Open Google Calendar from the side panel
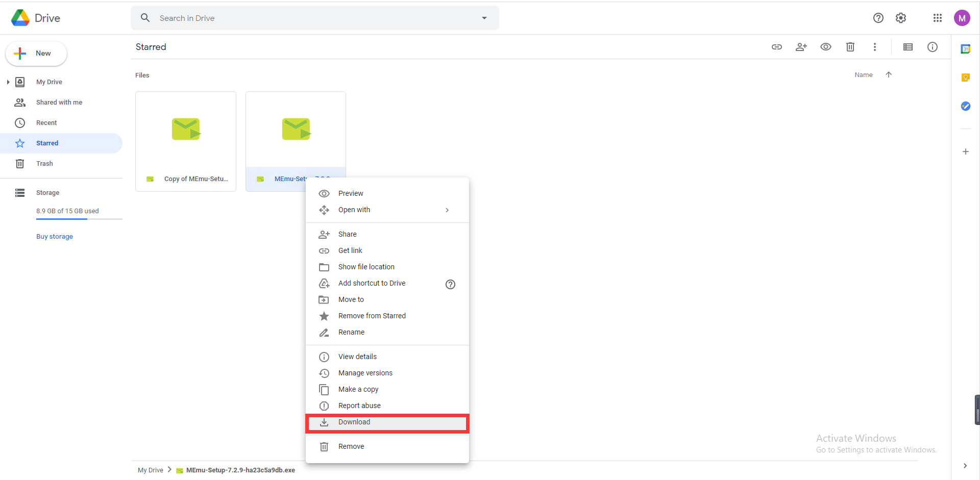Viewport: 980px width, 480px height. [x=965, y=49]
